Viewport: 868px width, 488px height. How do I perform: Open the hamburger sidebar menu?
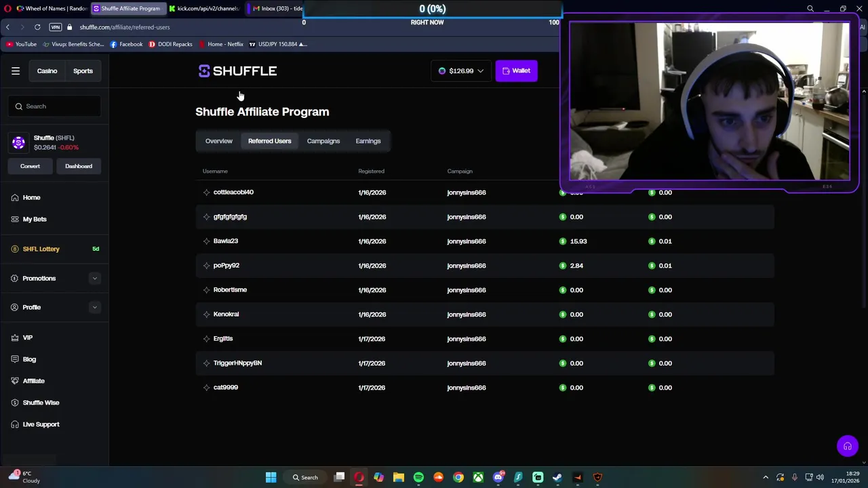[16, 70]
